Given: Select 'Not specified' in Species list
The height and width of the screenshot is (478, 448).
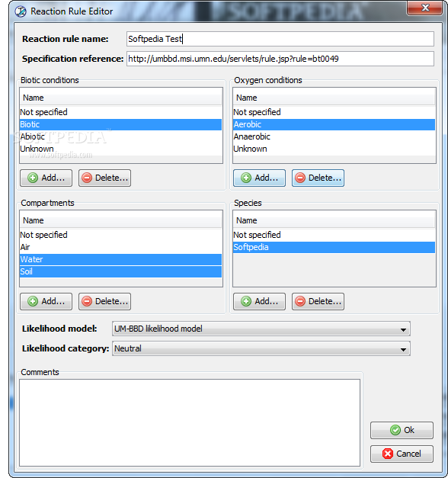Looking at the screenshot, I should [x=334, y=235].
